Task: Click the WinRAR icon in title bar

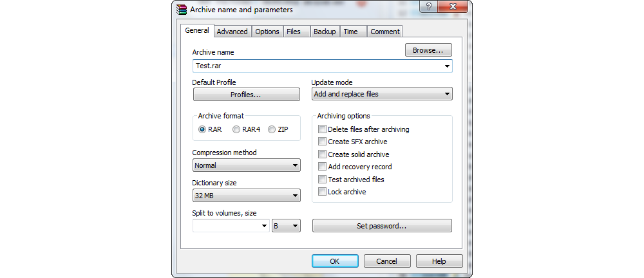Action: (182, 10)
